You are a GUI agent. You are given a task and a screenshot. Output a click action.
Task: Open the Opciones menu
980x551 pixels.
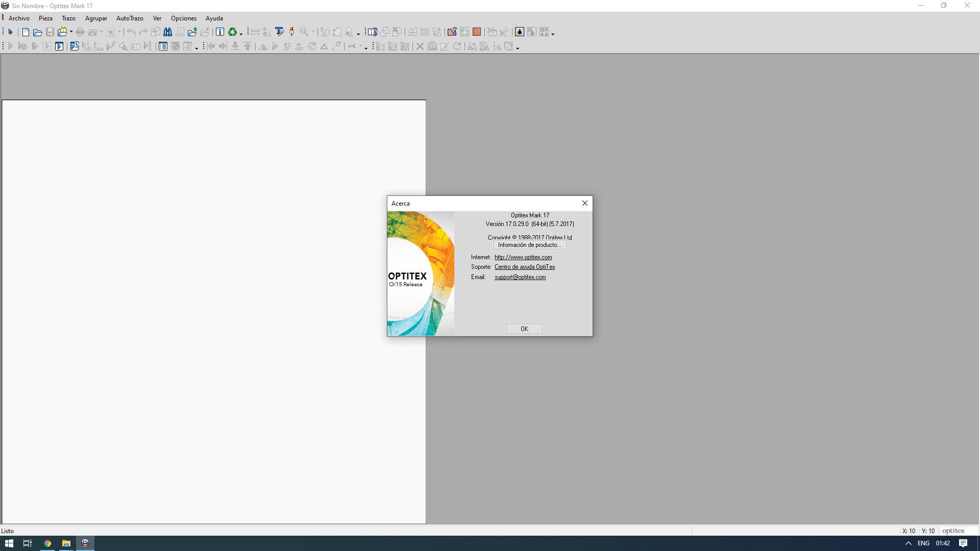point(183,18)
